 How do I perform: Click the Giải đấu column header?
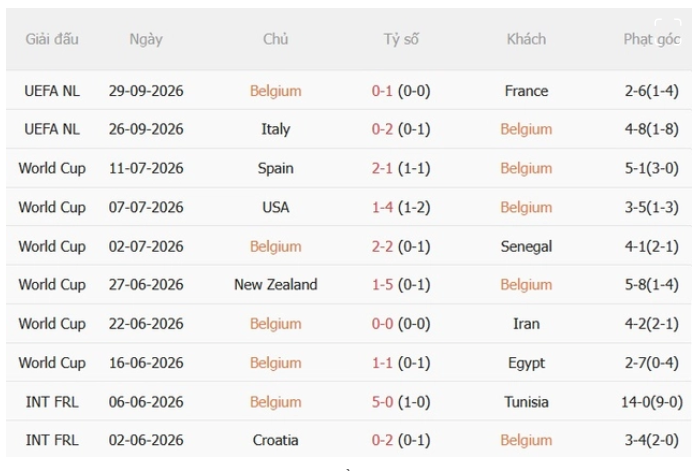point(52,39)
